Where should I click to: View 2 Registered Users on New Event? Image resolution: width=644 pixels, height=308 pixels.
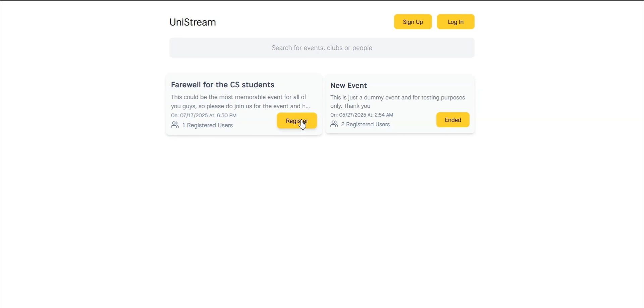coord(366,124)
